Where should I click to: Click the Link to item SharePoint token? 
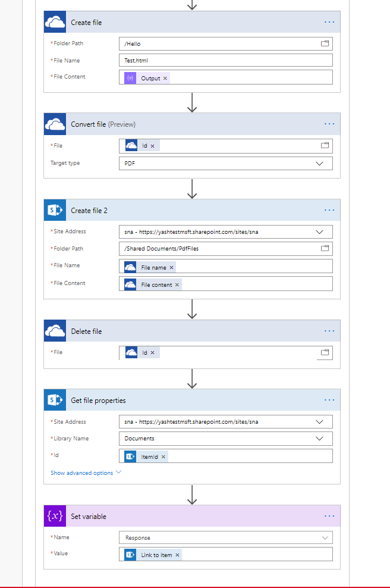click(153, 555)
